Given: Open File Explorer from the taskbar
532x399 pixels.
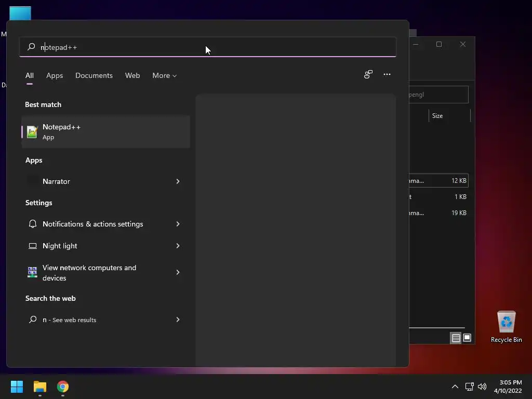Looking at the screenshot, I should point(40,387).
